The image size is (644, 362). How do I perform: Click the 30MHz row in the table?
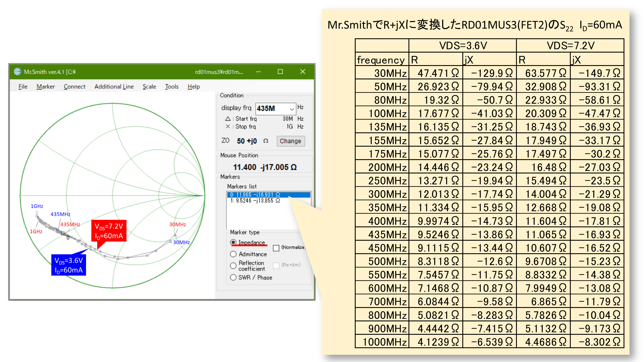point(490,73)
